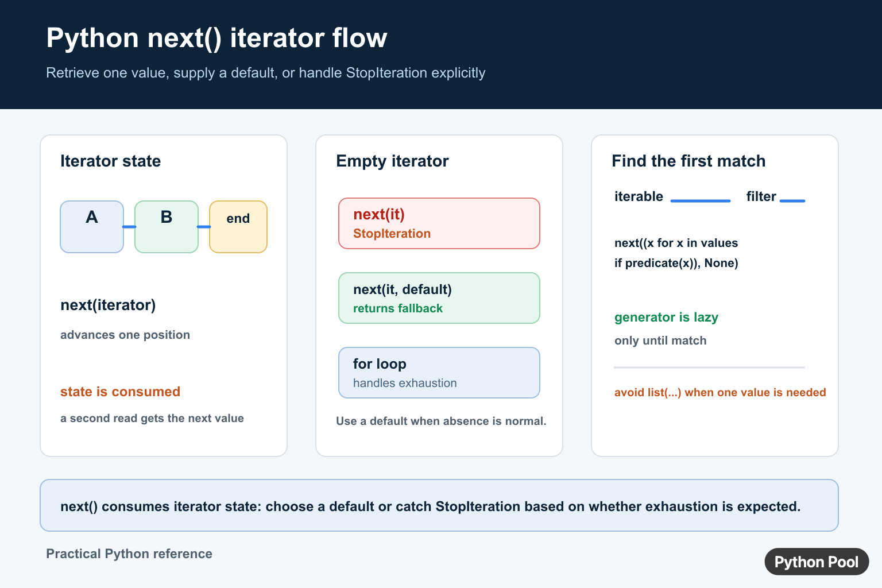882x588 pixels.
Task: Click the 'filter' label
Action: point(761,196)
